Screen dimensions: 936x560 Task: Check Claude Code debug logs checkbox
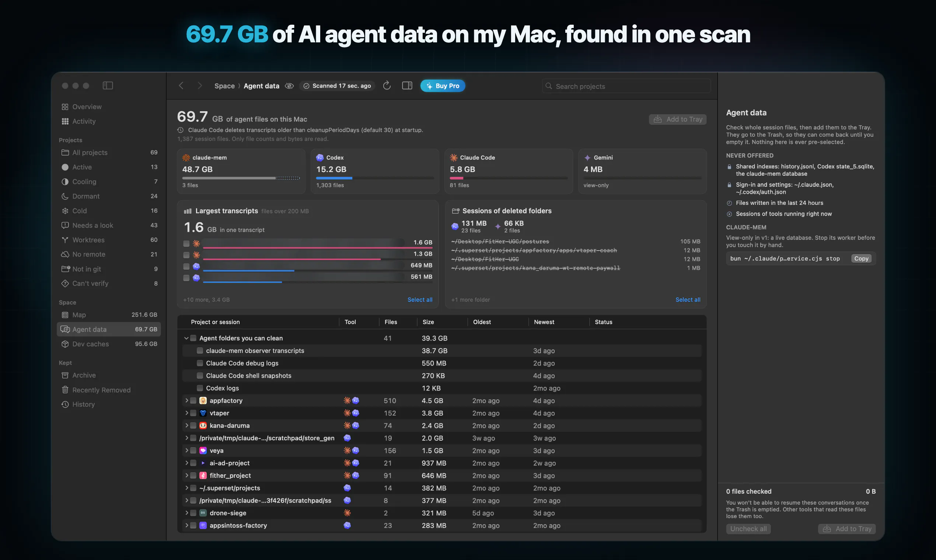click(x=200, y=363)
